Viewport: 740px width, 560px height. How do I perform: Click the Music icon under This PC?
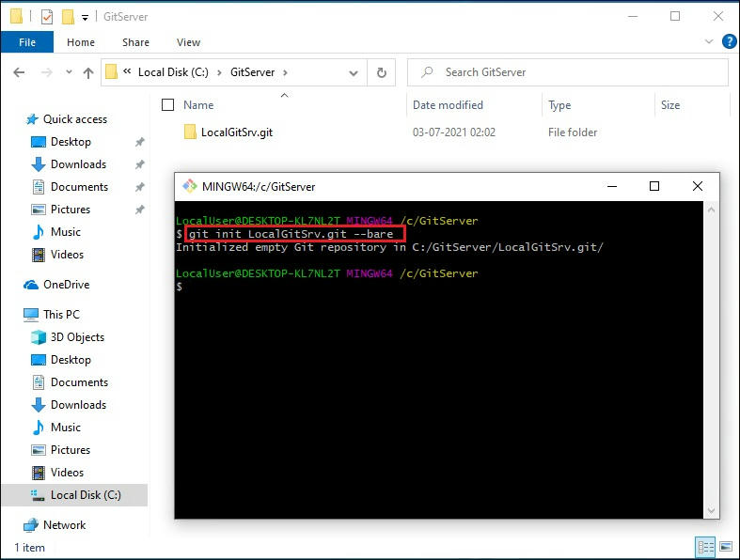pyautogui.click(x=39, y=428)
